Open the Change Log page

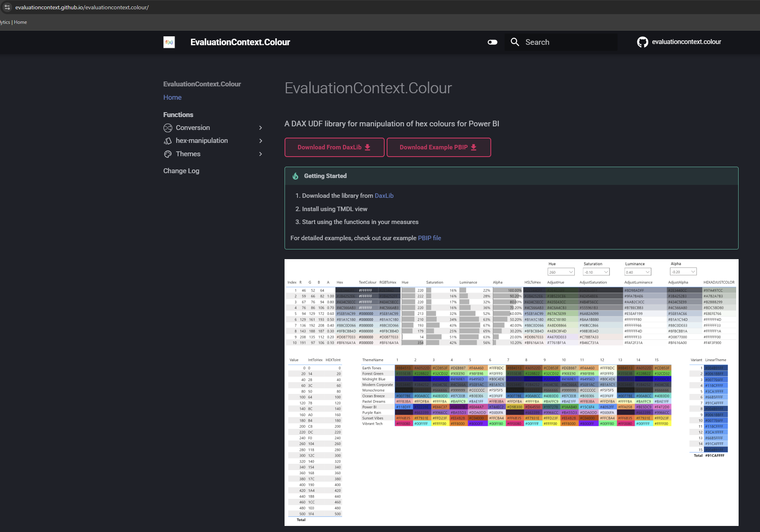coord(181,171)
